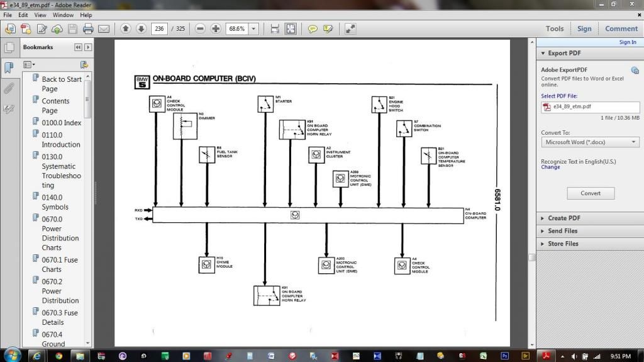644x362 pixels.
Task: Zoom in with the plus button
Action: click(x=216, y=28)
